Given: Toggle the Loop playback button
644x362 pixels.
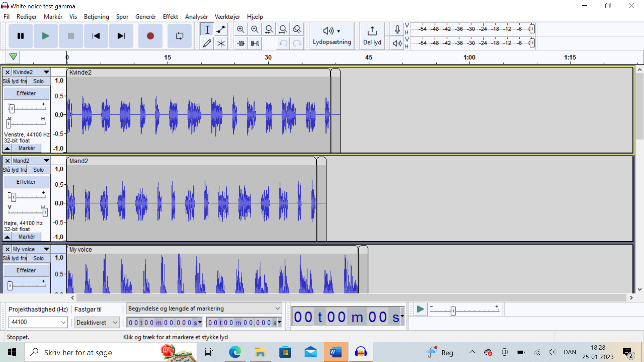Looking at the screenshot, I should point(179,36).
